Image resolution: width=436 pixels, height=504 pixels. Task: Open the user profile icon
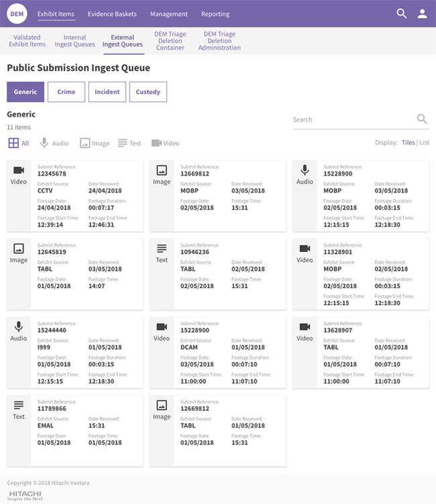point(422,13)
